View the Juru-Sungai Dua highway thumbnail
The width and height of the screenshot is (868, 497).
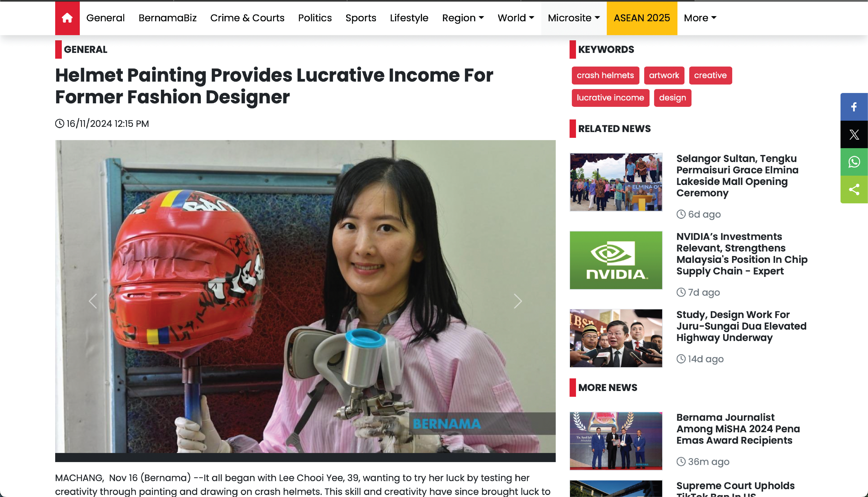[x=616, y=338]
